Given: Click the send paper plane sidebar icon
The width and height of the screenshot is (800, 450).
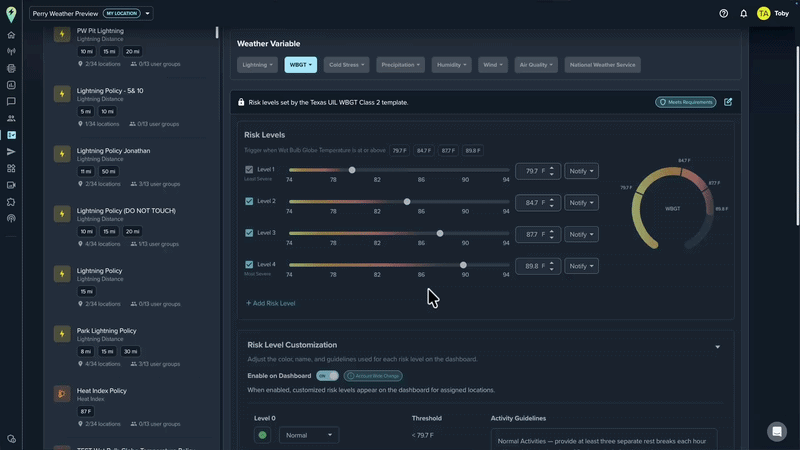Looking at the screenshot, I should (11, 152).
